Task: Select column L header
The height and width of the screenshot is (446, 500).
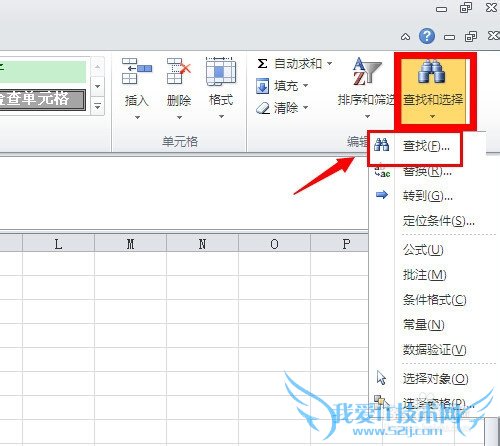Action: tap(58, 243)
